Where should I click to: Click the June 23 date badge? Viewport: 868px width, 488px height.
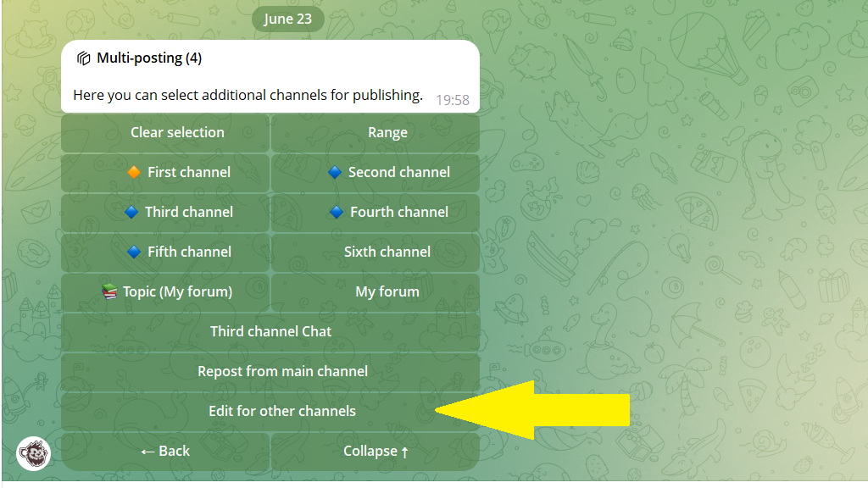(x=288, y=19)
